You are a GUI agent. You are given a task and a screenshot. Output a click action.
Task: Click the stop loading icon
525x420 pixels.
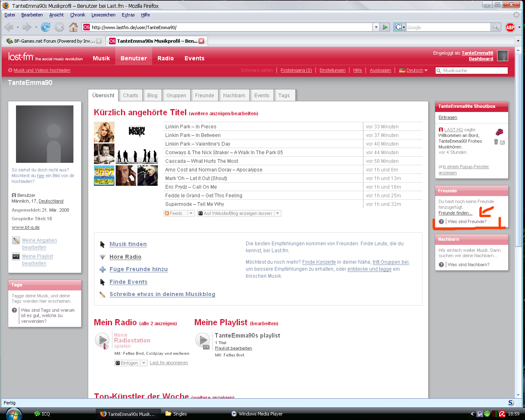59,27
